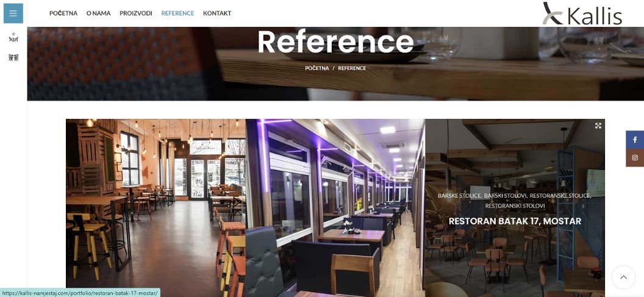The image size is (644, 297).
Task: Select the second furniture set sidebar icon
Action: tap(13, 57)
